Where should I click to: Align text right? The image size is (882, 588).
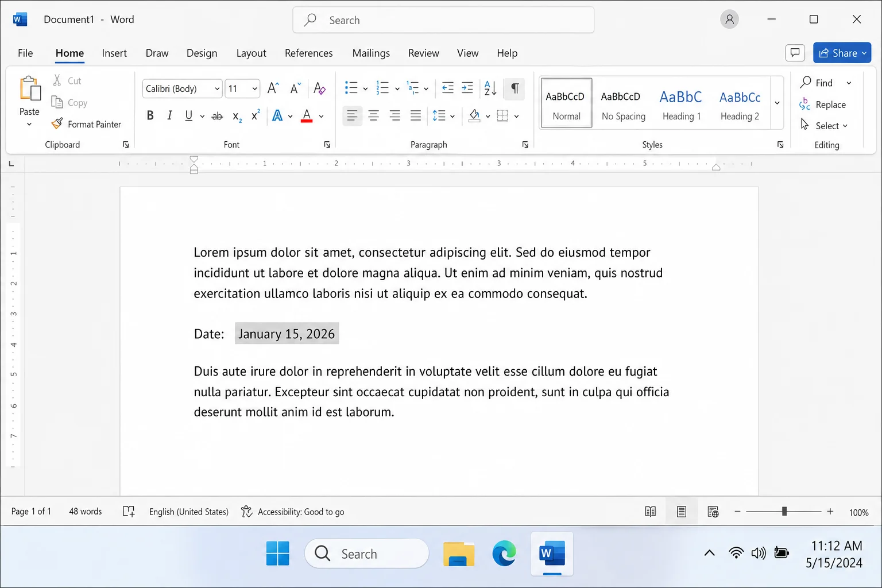click(394, 116)
